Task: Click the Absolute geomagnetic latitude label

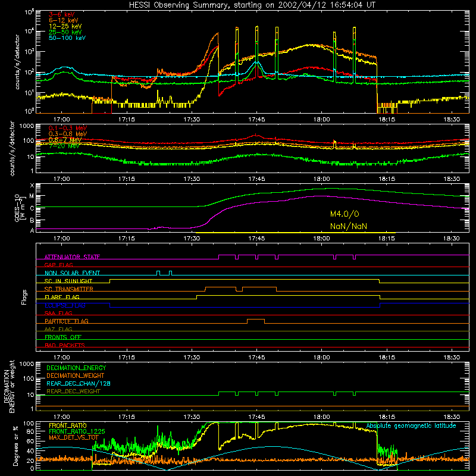Action: pos(411,426)
